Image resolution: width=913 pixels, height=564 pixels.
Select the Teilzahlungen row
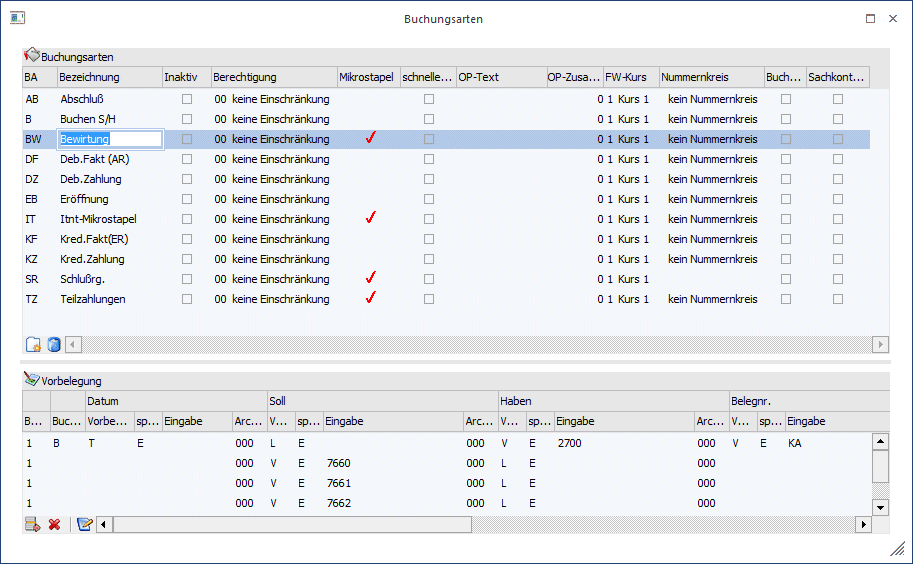click(446, 299)
